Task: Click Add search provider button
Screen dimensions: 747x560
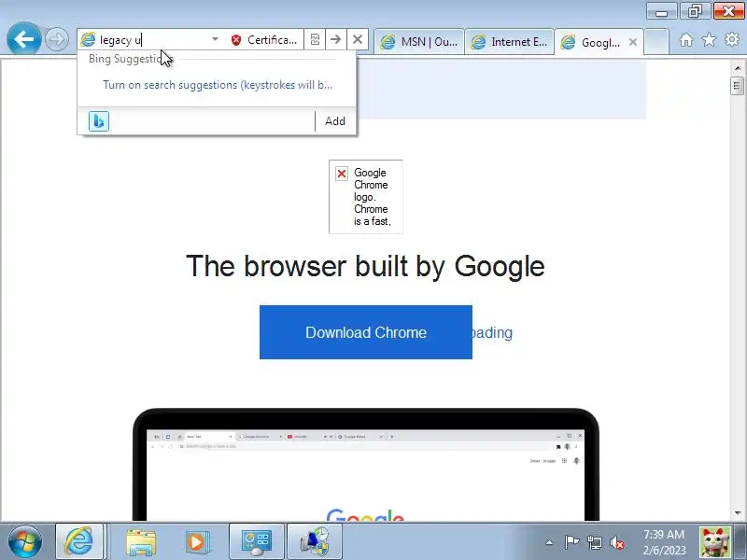Action: click(x=335, y=121)
